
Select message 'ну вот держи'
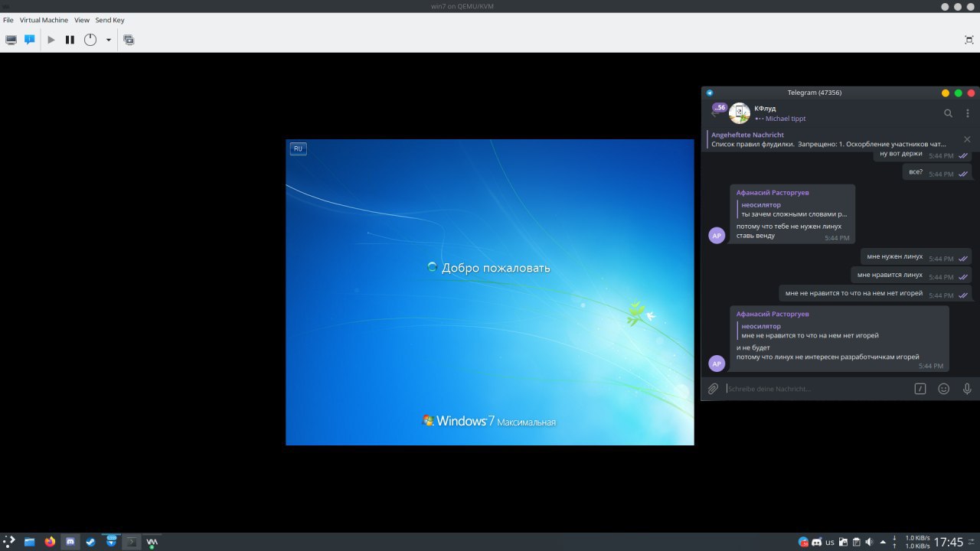tap(923, 155)
